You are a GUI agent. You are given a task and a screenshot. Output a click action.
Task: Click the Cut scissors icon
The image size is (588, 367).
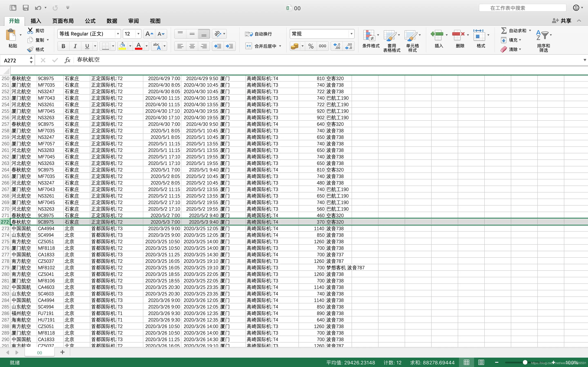pos(30,31)
